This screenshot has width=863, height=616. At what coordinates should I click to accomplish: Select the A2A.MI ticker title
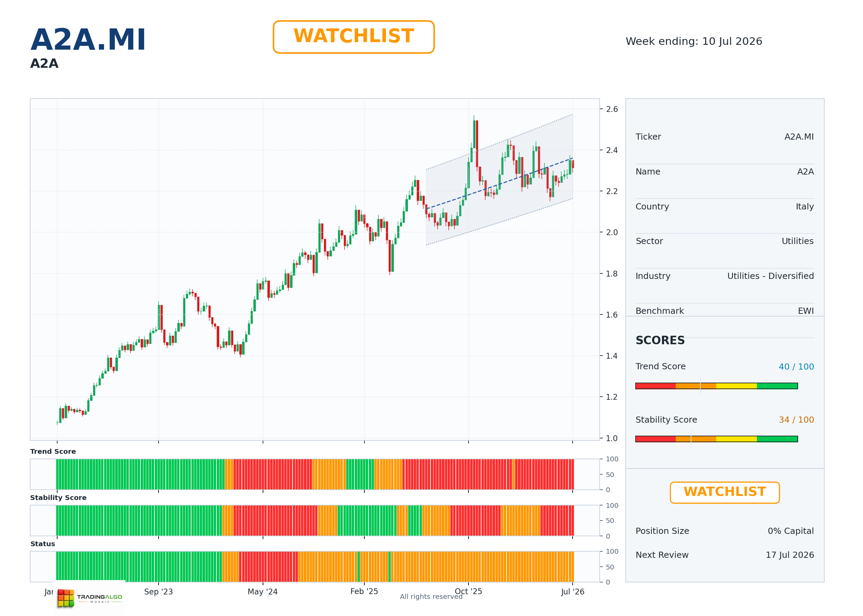coord(88,39)
